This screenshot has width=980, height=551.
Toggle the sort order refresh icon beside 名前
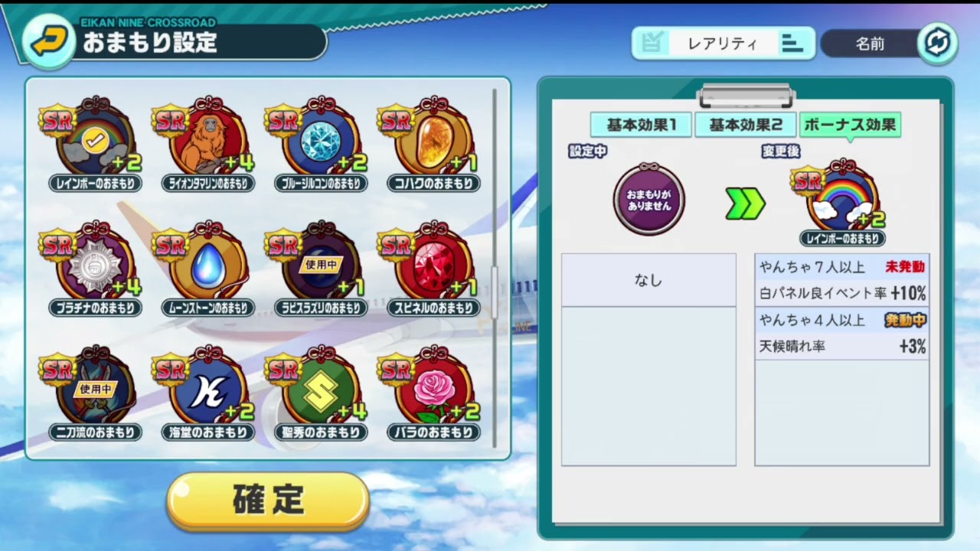click(937, 43)
